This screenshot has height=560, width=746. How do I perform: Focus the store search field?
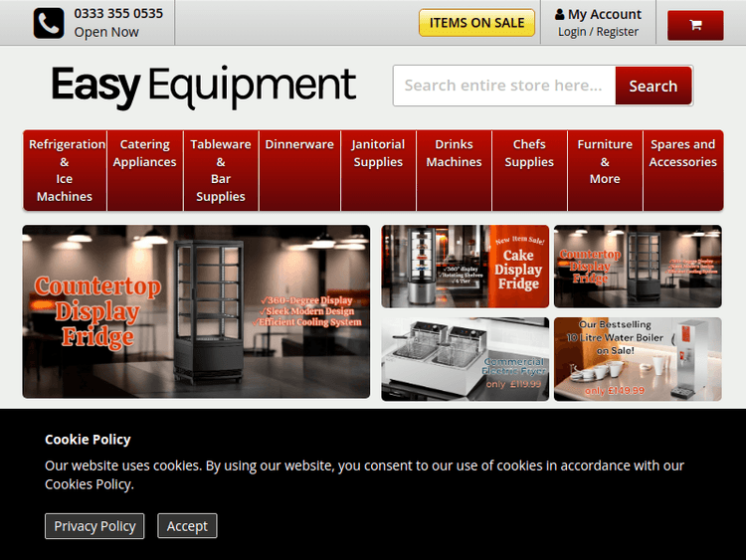click(504, 86)
